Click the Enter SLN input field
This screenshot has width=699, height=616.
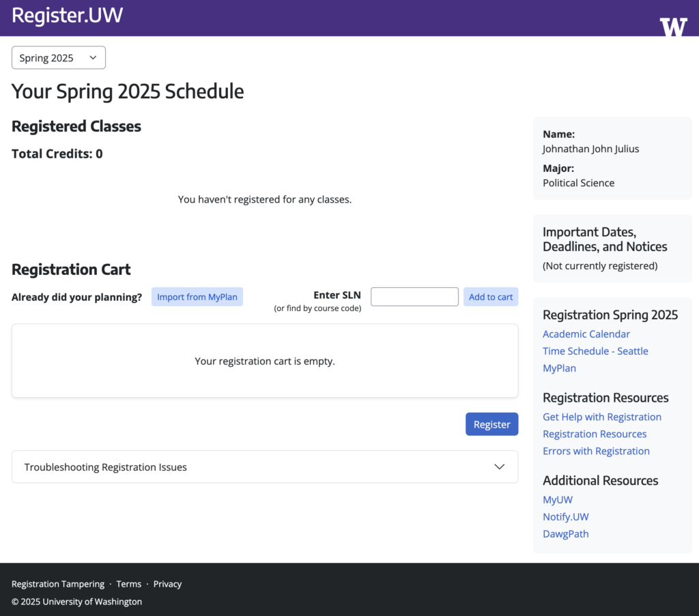(414, 296)
